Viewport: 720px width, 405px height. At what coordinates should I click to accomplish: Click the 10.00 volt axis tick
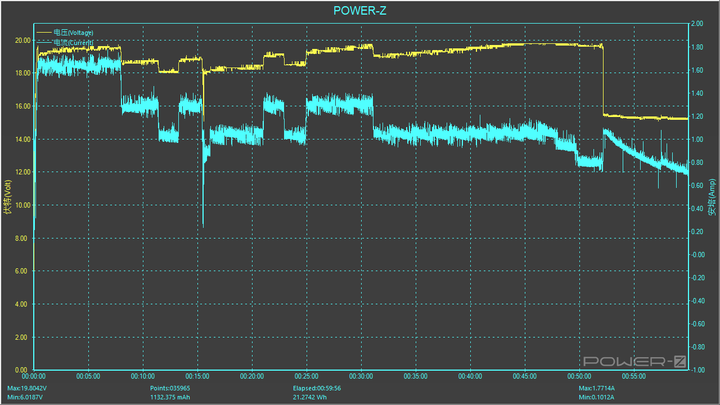pos(22,205)
